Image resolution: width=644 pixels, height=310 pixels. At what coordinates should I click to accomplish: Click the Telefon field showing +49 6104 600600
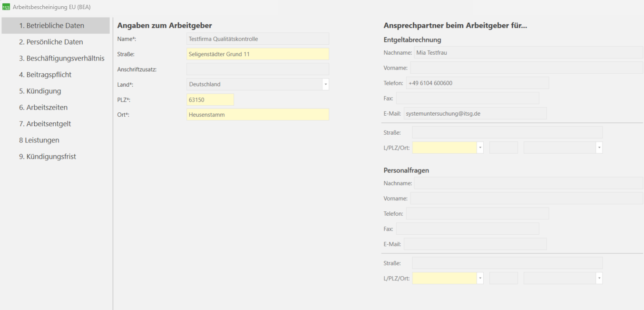tap(477, 83)
